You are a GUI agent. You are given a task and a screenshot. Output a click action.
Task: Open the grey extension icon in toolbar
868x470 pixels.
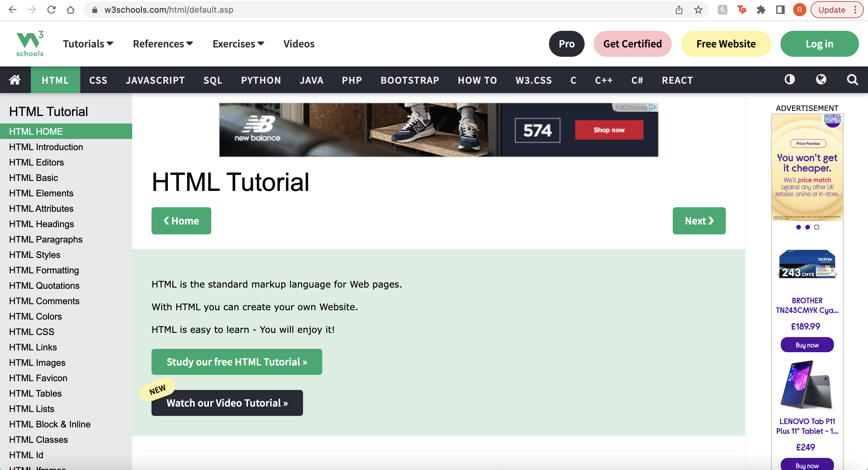[x=722, y=10]
